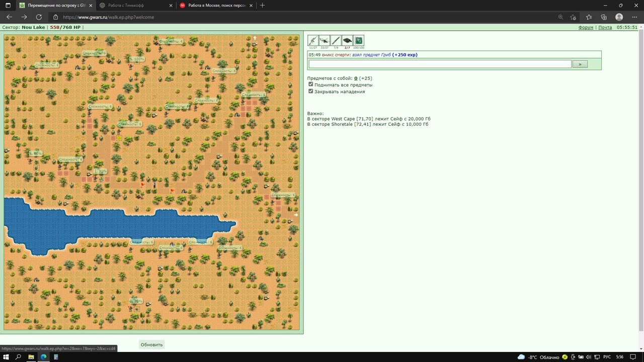The height and width of the screenshot is (362, 644).
Task: Click the yellow highlighted tile on the map
Action: pyautogui.click(x=119, y=138)
